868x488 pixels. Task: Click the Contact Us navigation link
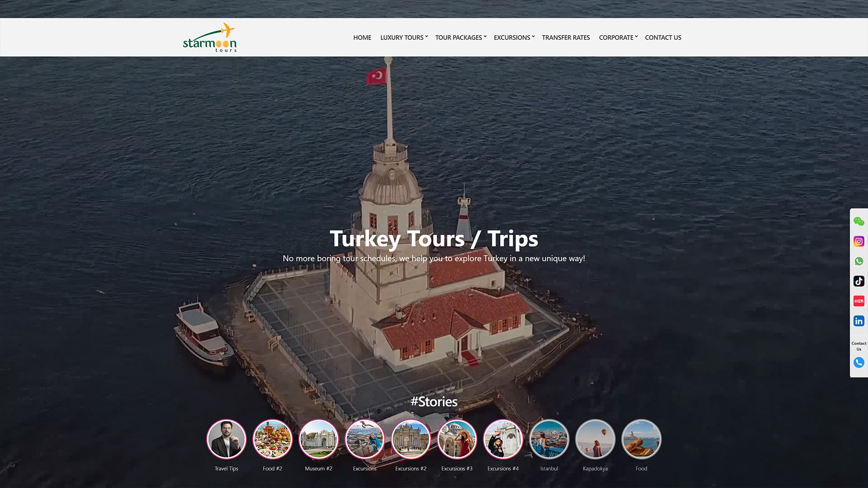click(663, 38)
